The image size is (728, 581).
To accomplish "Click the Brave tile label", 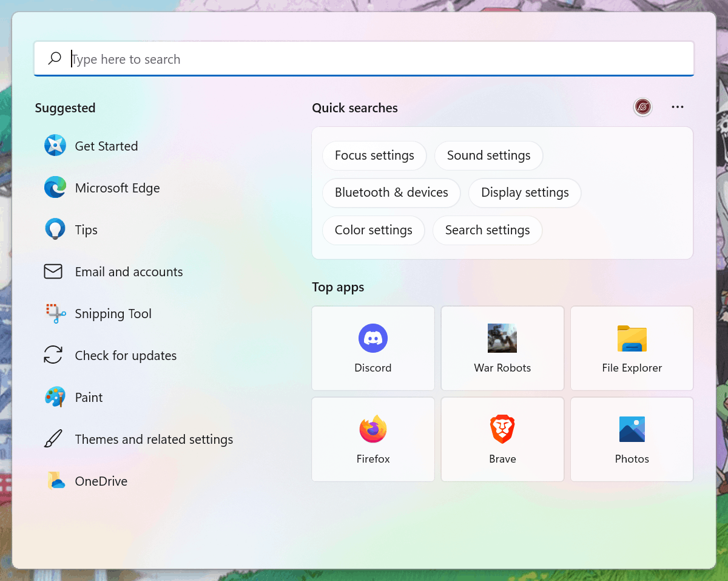I will (502, 458).
